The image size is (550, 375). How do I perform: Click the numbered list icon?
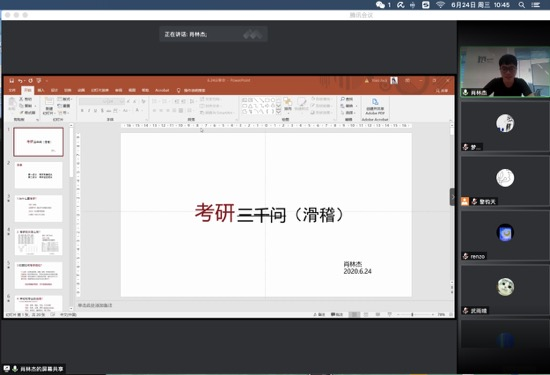click(x=165, y=101)
